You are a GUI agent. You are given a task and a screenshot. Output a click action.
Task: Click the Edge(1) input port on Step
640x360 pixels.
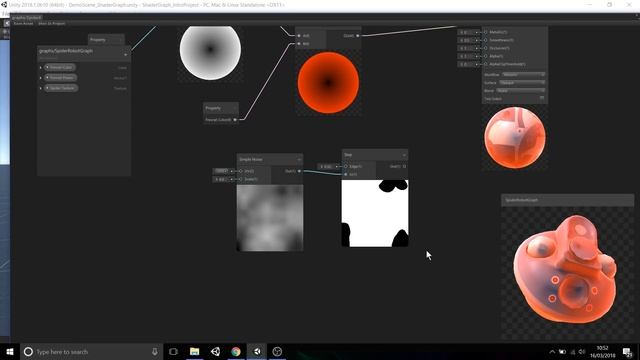coord(346,167)
